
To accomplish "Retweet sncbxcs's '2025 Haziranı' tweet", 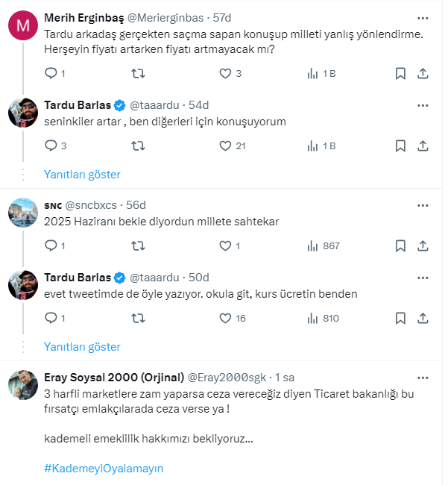I will tap(138, 245).
